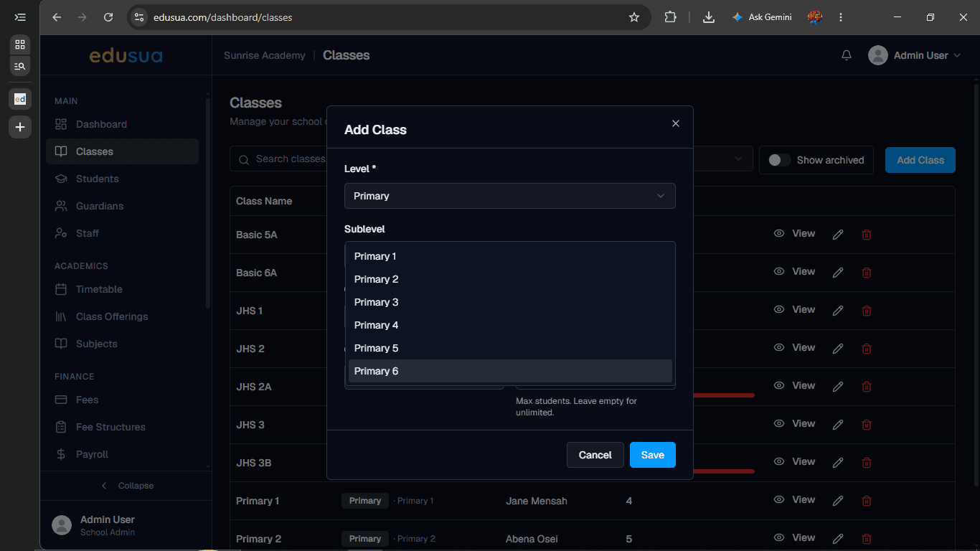
Task: Edit the Basic 6A row pencil
Action: pos(837,272)
